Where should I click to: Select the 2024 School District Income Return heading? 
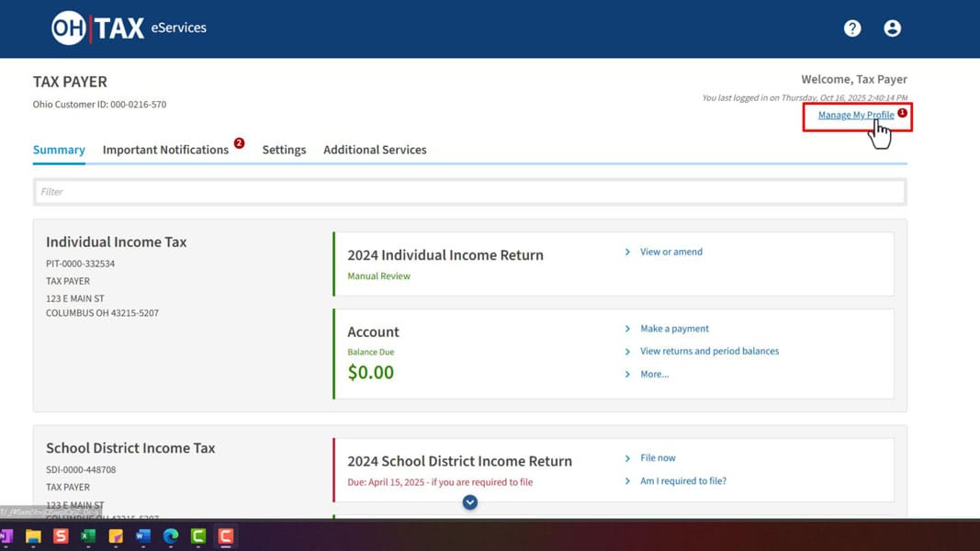(x=459, y=461)
